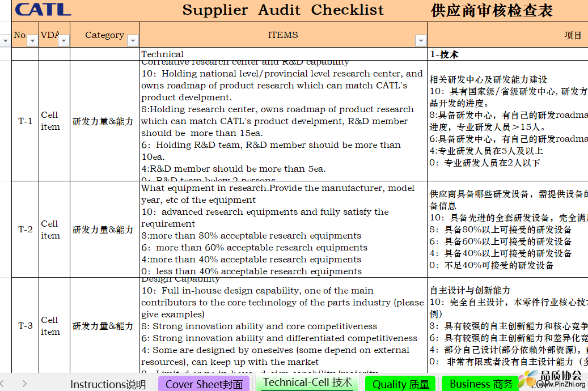Select the T-2 cell
This screenshot has width=588, height=391.
point(25,229)
